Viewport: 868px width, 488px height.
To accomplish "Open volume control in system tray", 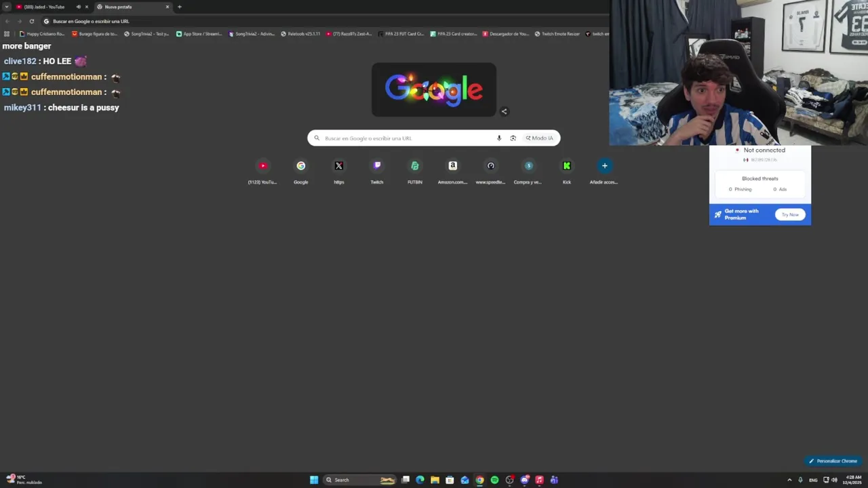I will 833,480.
